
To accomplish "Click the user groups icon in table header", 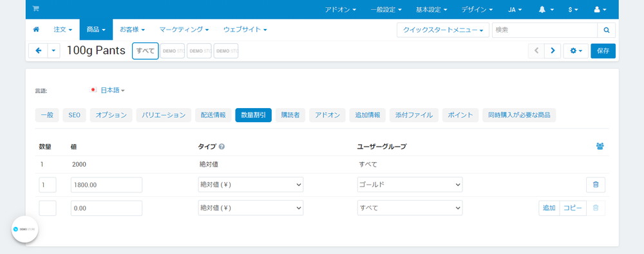I will point(600,146).
